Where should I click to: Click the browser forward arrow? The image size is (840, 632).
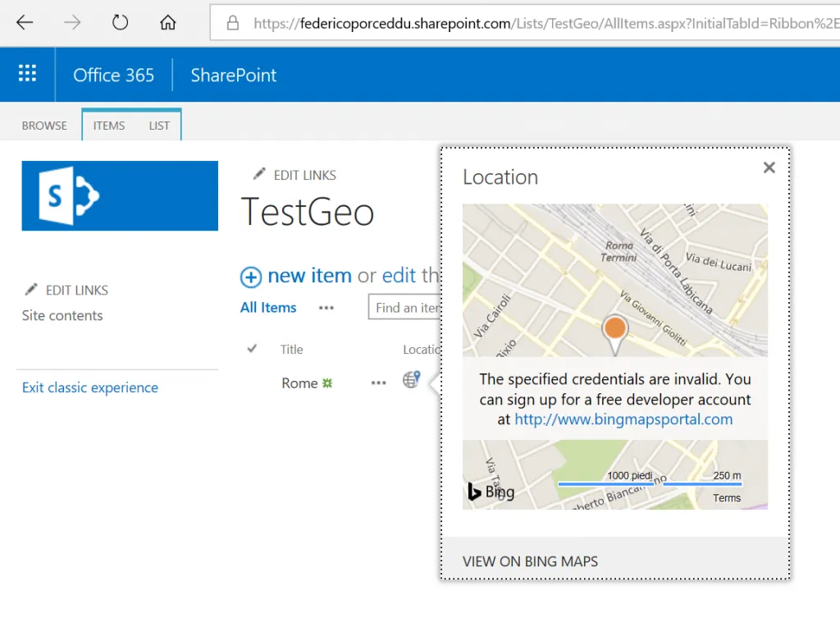pos(72,22)
